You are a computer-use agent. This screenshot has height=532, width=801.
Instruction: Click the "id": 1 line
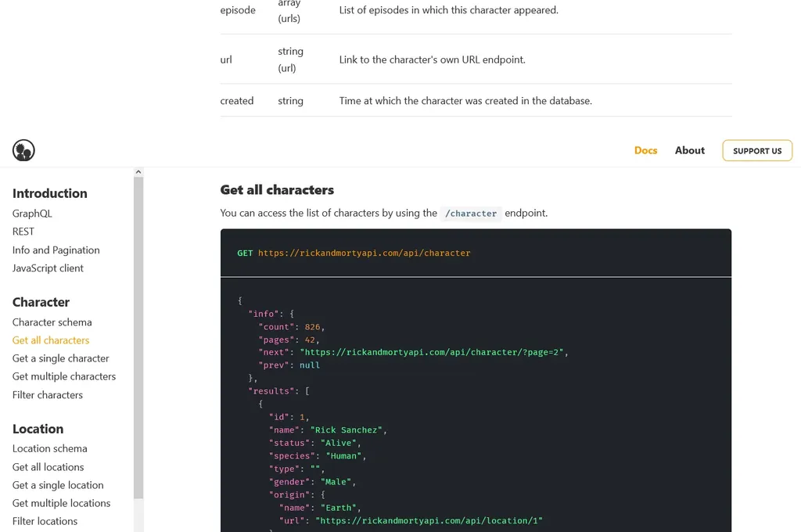tap(289, 417)
